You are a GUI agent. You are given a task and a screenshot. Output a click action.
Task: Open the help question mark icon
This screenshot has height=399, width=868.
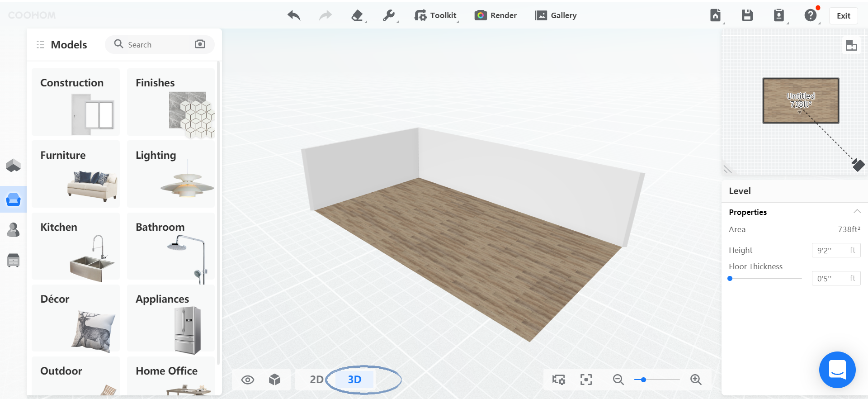click(x=810, y=15)
